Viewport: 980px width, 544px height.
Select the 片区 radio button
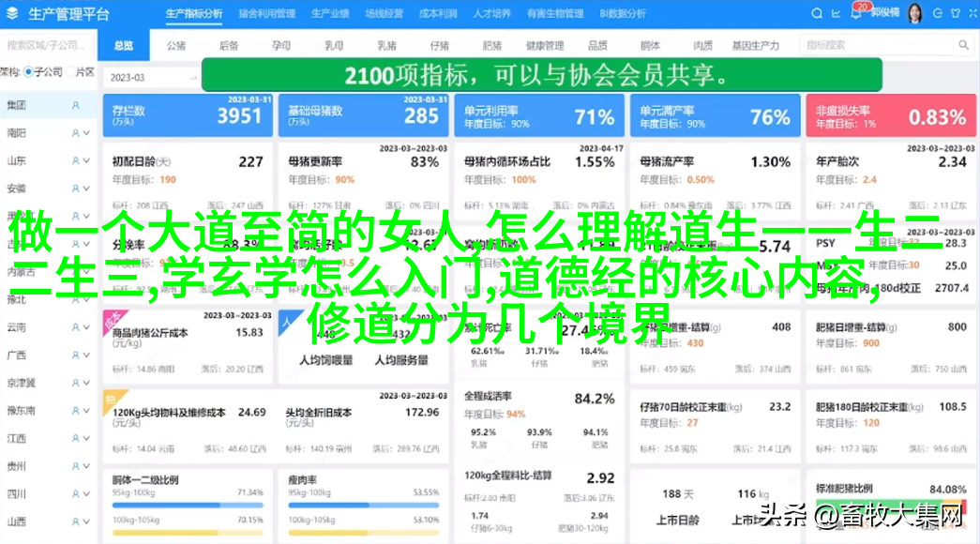[68, 71]
